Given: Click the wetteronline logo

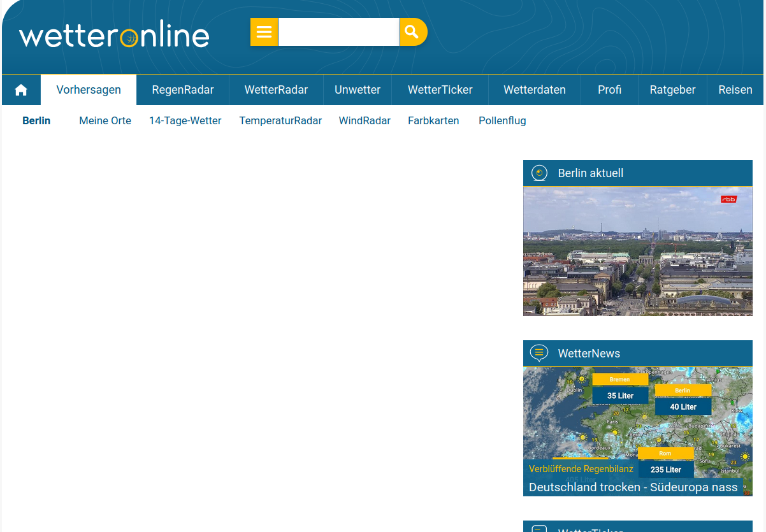Looking at the screenshot, I should [114, 35].
